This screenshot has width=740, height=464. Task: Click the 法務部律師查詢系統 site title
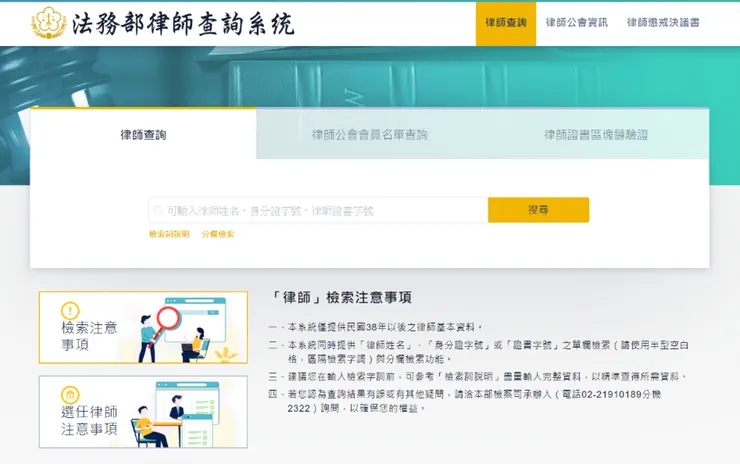(x=184, y=24)
